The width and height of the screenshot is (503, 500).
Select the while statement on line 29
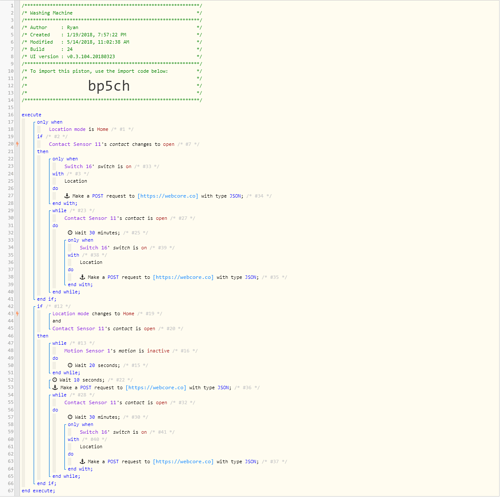(x=59, y=211)
